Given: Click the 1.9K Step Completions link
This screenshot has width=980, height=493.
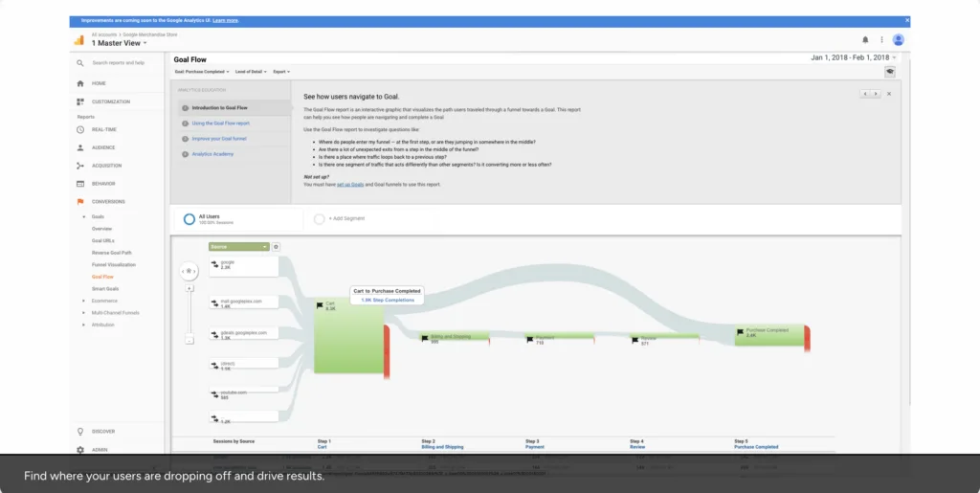Looking at the screenshot, I should point(388,300).
